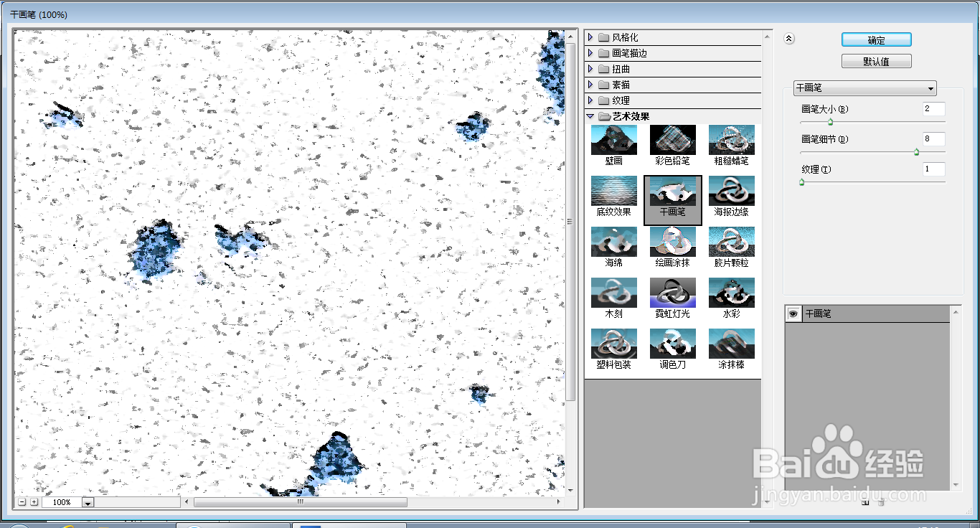This screenshot has width=980, height=528.
Task: Collapse filter thumbnails with double-chevron button
Action: click(789, 39)
